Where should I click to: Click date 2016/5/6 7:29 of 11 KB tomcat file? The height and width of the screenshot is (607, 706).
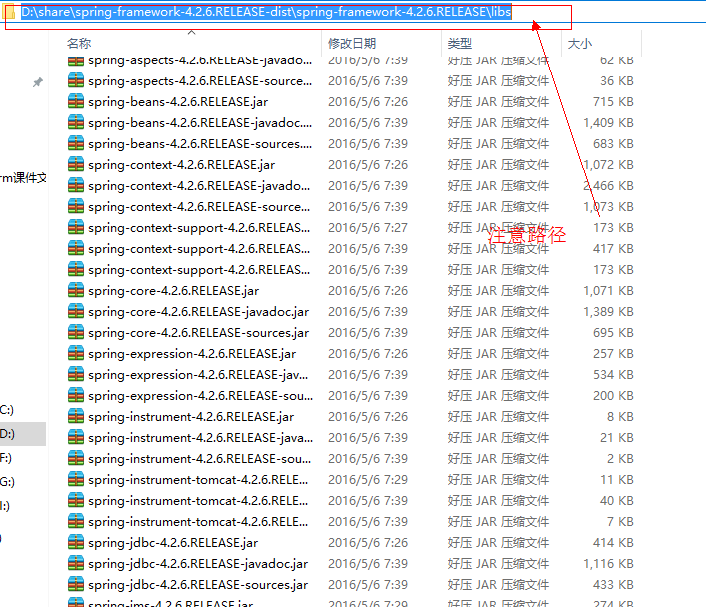coord(368,480)
